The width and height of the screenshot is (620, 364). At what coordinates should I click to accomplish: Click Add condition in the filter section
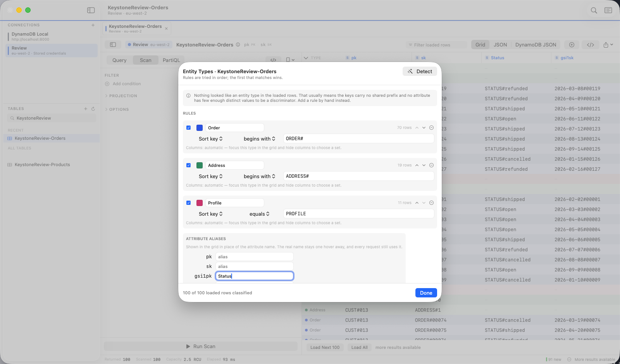(x=123, y=84)
